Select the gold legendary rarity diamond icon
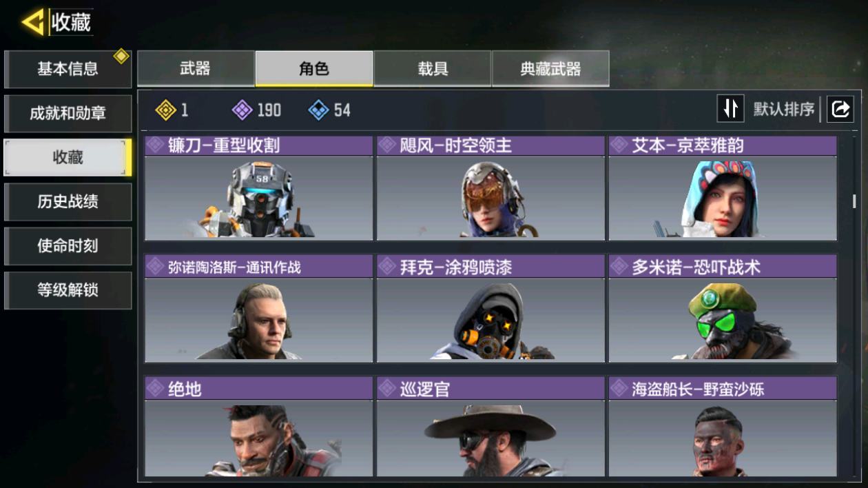 coord(166,110)
